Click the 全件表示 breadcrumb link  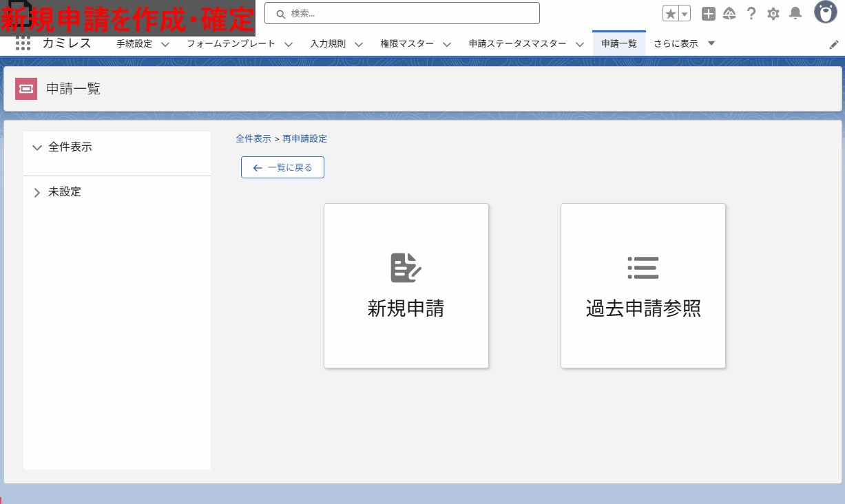(x=253, y=138)
